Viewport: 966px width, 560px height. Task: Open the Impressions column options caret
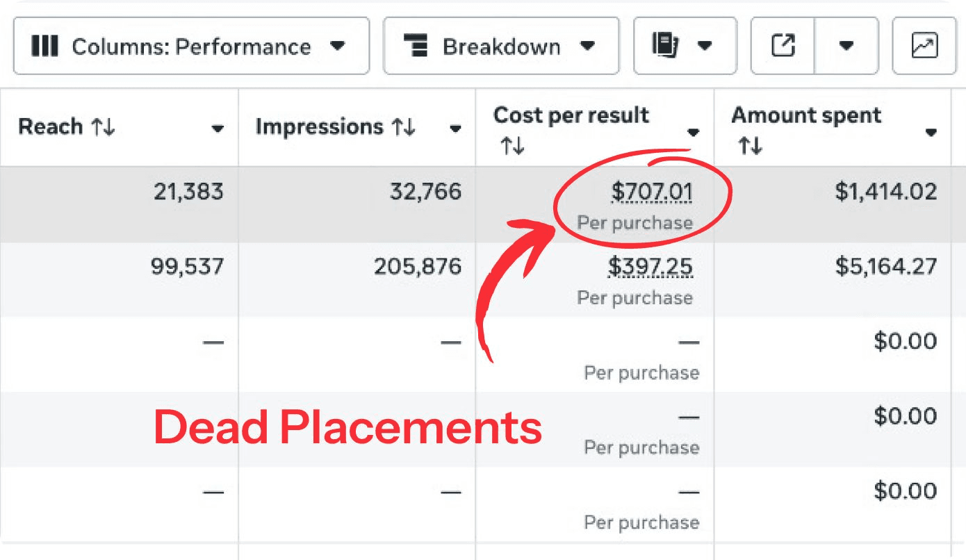pyautogui.click(x=455, y=129)
